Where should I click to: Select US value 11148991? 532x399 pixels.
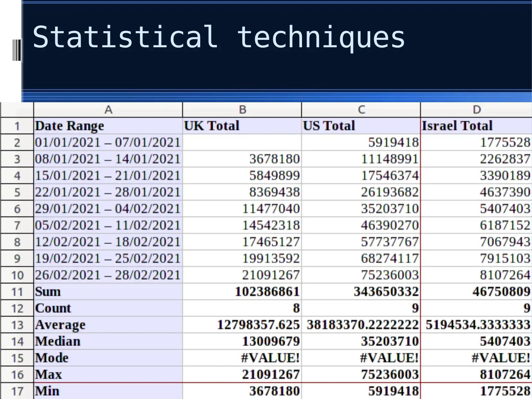coord(361,159)
